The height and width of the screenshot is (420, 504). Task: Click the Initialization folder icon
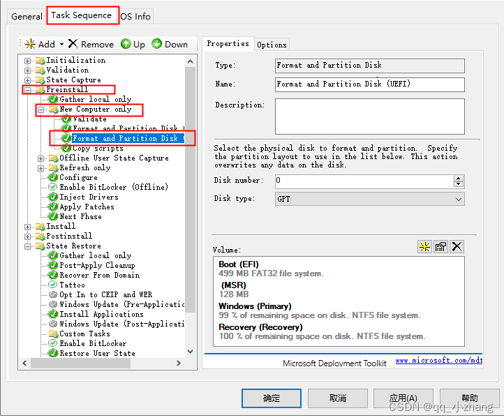point(40,61)
